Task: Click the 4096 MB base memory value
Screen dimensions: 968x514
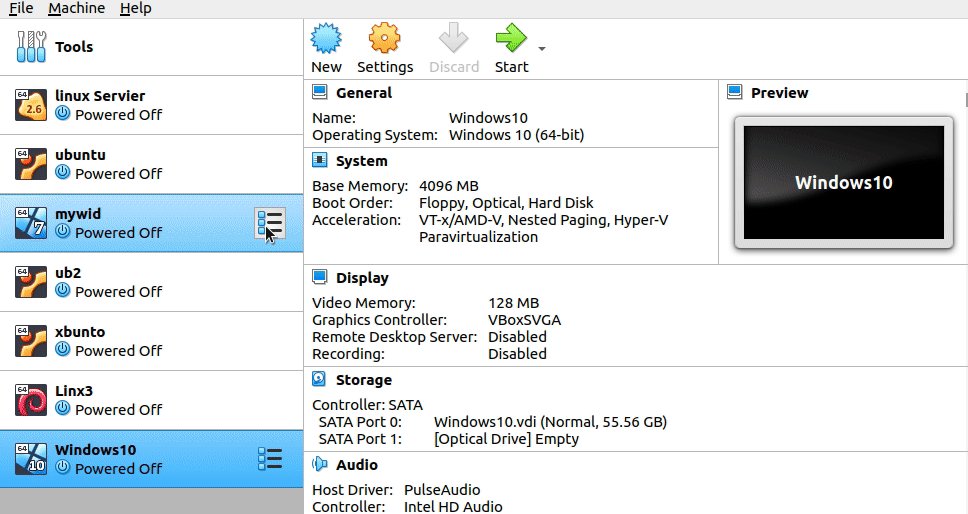Action: tap(449, 186)
